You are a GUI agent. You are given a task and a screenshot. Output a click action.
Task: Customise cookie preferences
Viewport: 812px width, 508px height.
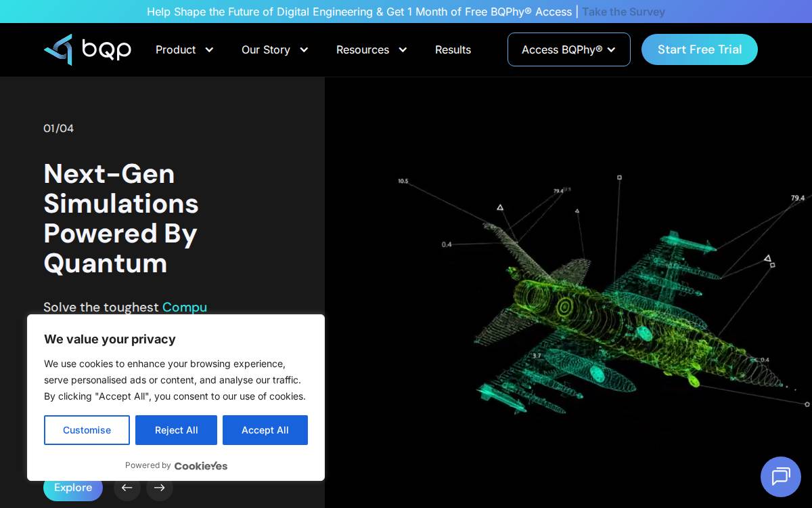pyautogui.click(x=87, y=430)
